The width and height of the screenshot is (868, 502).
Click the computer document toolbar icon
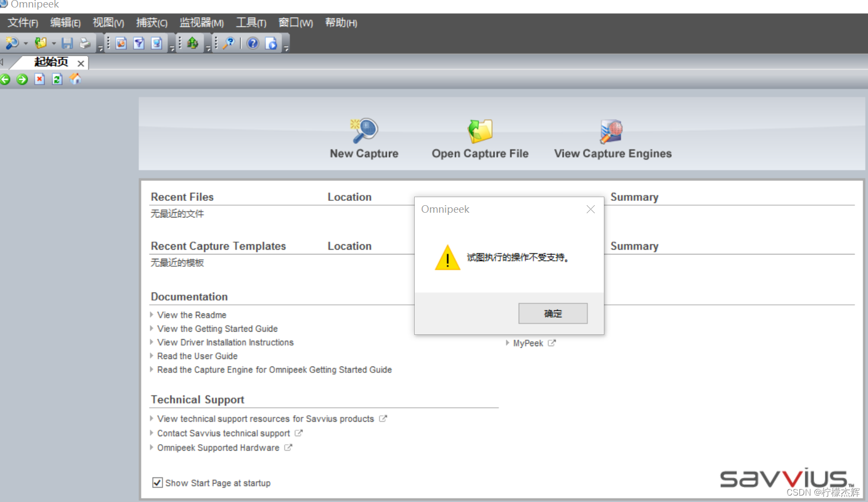click(156, 43)
